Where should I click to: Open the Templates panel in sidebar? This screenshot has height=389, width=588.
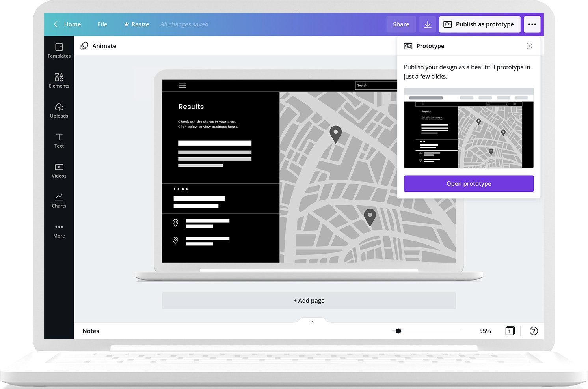pos(59,50)
